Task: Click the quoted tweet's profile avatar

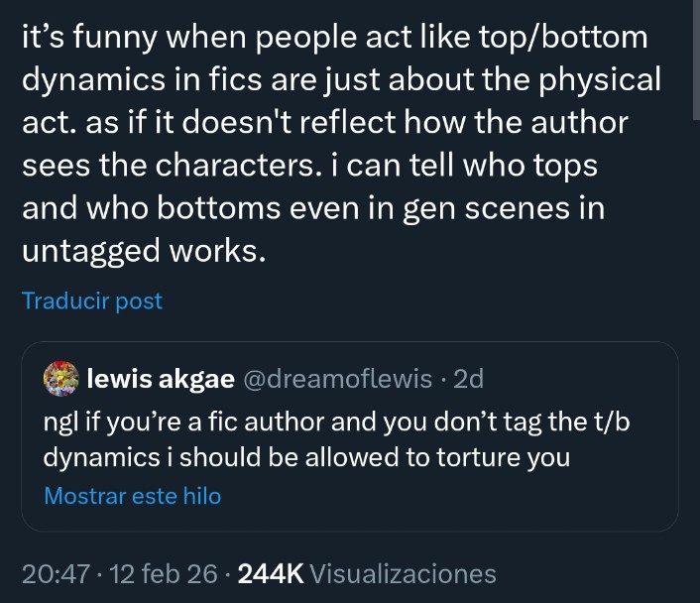Action: coord(62,378)
